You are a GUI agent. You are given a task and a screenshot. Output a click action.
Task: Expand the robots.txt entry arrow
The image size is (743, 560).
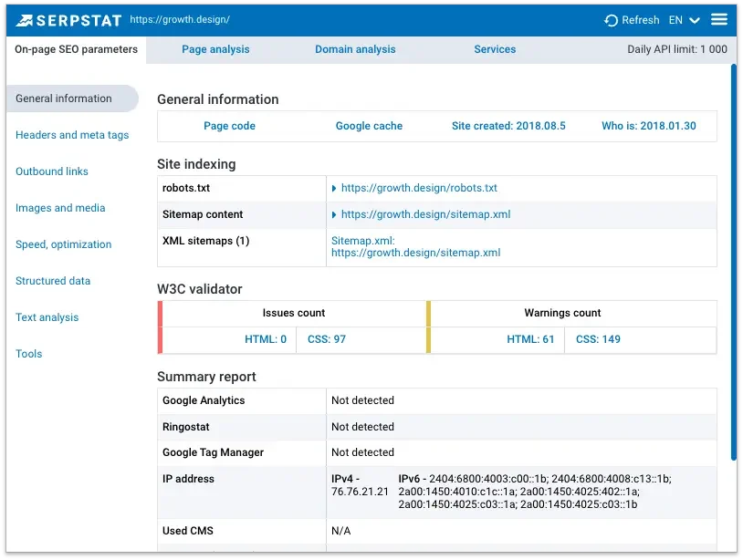334,187
